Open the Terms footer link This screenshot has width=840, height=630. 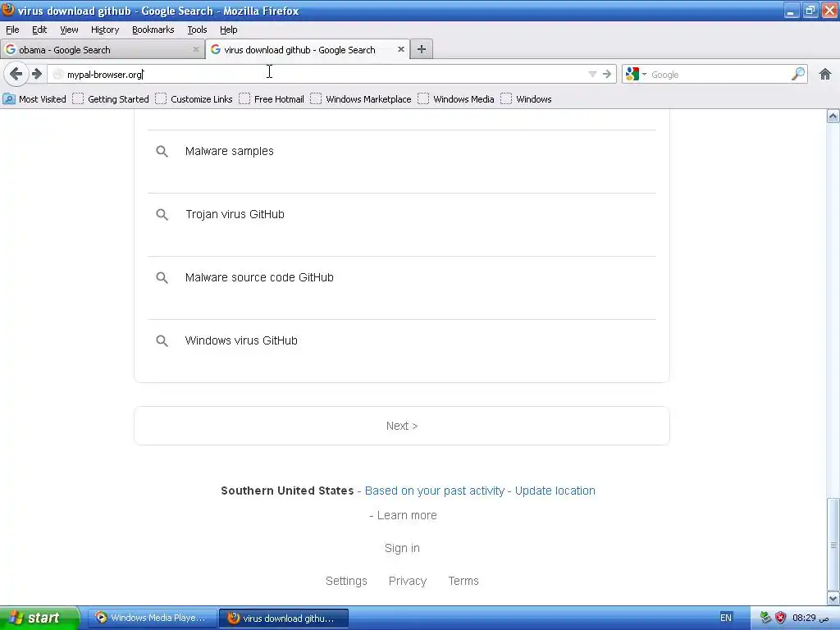pyautogui.click(x=463, y=581)
